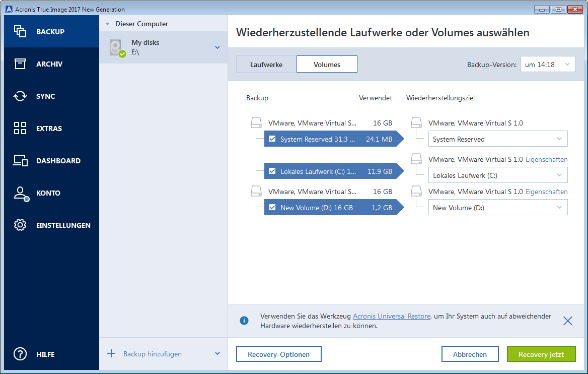Open the Einstellungen gear icon

click(x=20, y=225)
